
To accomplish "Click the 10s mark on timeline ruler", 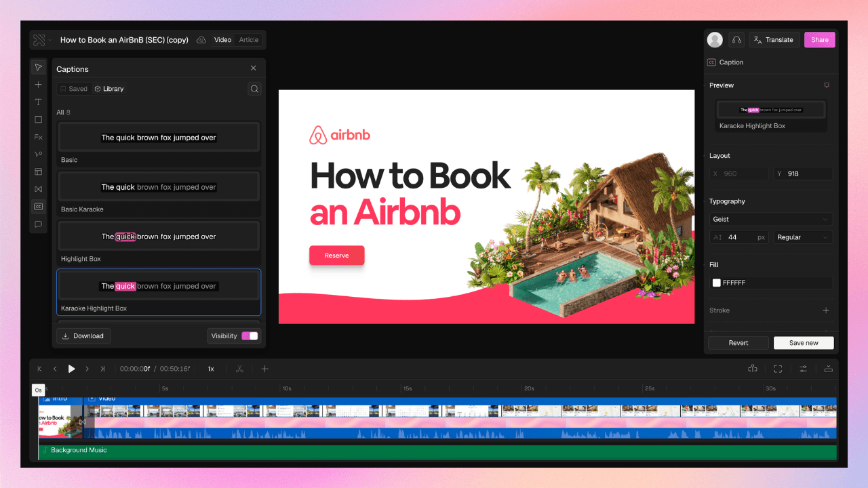I will click(287, 388).
